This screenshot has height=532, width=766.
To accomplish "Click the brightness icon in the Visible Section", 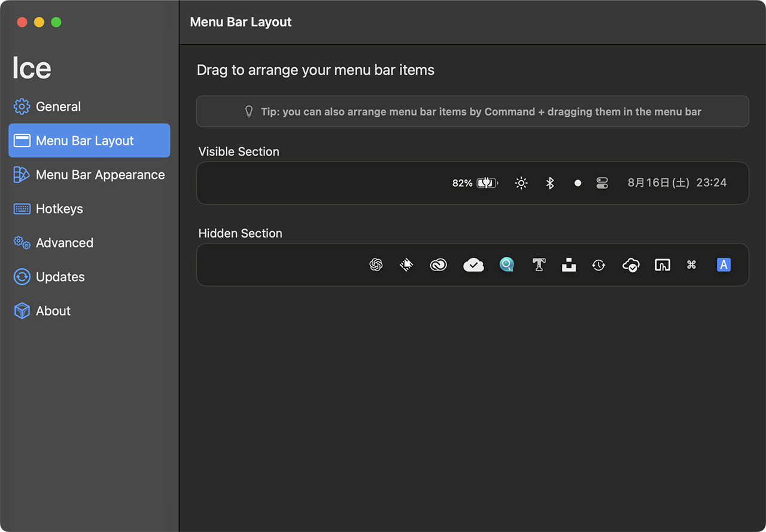I will pos(521,183).
